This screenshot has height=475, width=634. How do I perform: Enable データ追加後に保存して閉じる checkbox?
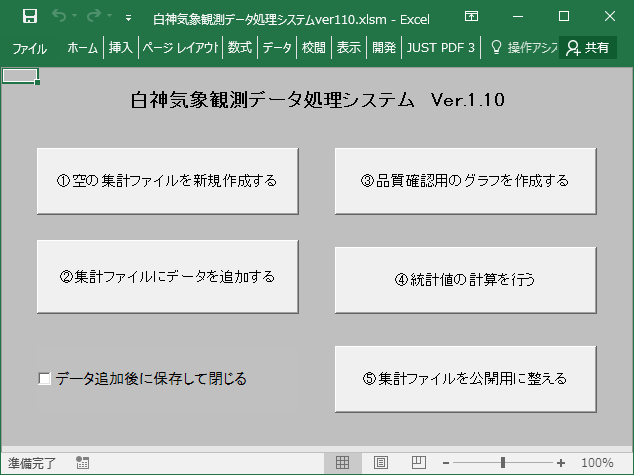(x=45, y=379)
